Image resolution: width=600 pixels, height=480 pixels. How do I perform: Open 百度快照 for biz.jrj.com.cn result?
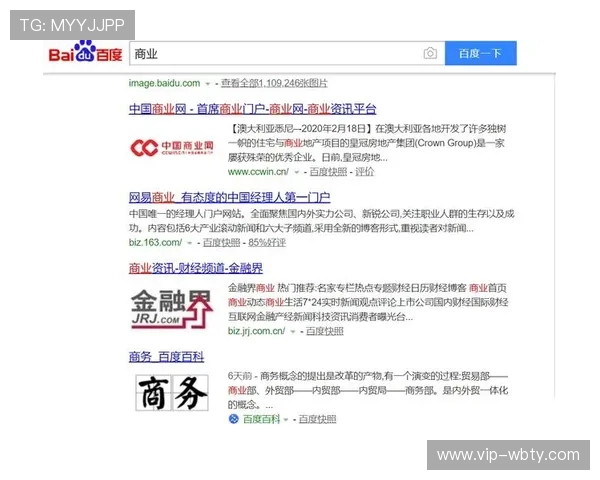(324, 331)
